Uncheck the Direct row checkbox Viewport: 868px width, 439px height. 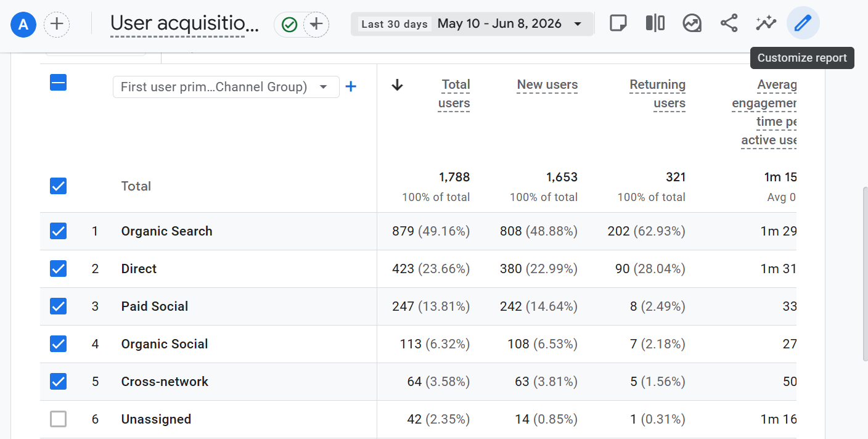pos(58,268)
